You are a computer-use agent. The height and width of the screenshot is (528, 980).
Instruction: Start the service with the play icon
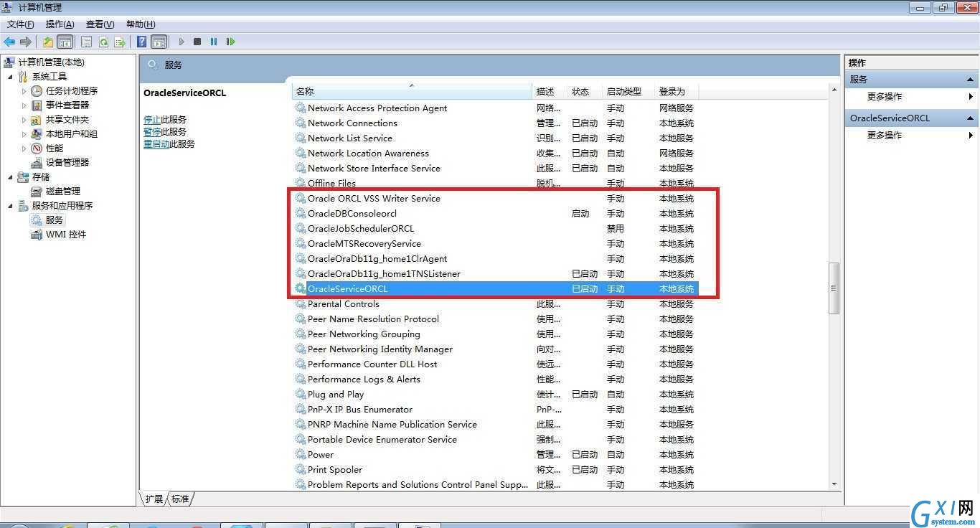pos(182,42)
